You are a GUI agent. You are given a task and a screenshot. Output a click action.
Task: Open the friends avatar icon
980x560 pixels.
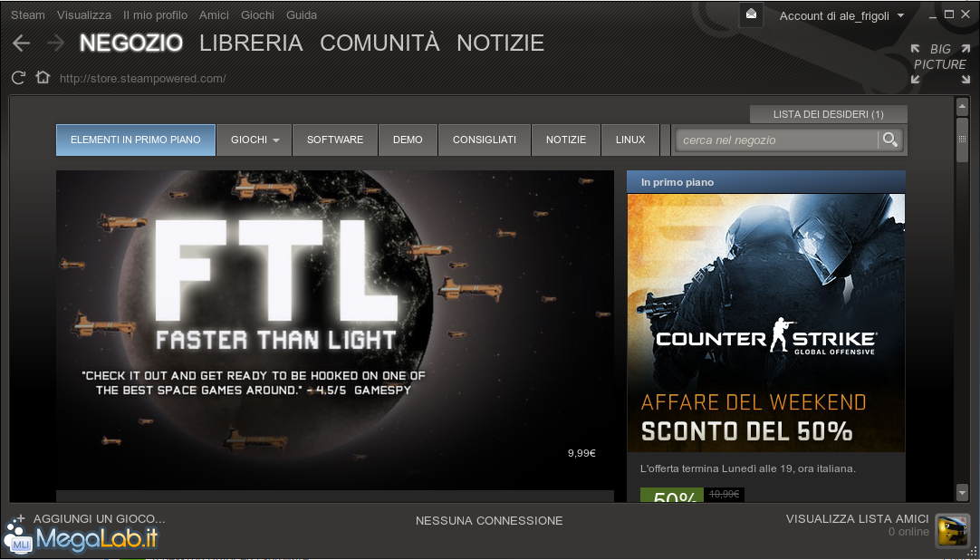tap(952, 531)
